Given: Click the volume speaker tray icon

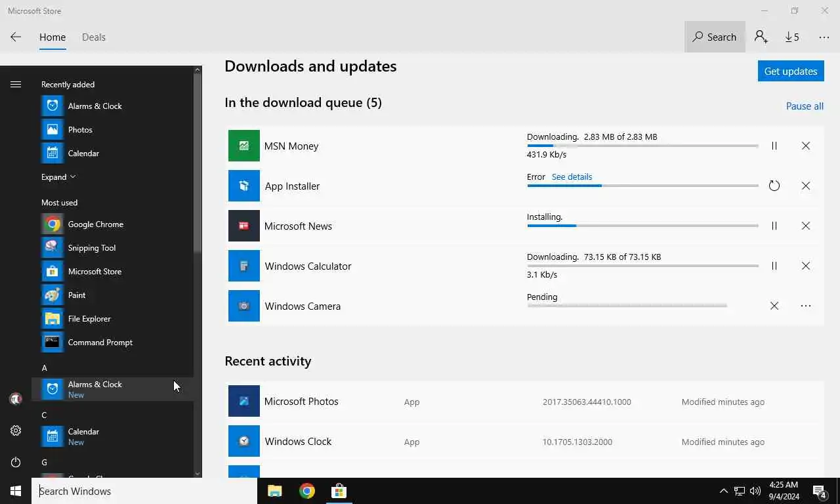Looking at the screenshot, I should [x=755, y=491].
